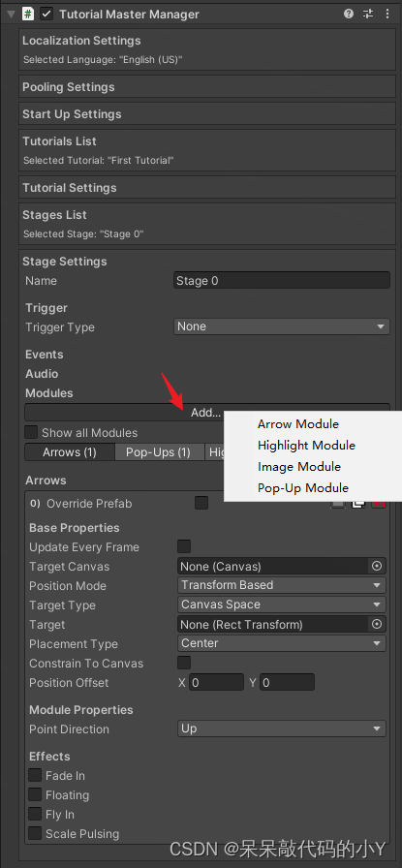Open the component three-dot options menu
402x868 pixels.
387,14
